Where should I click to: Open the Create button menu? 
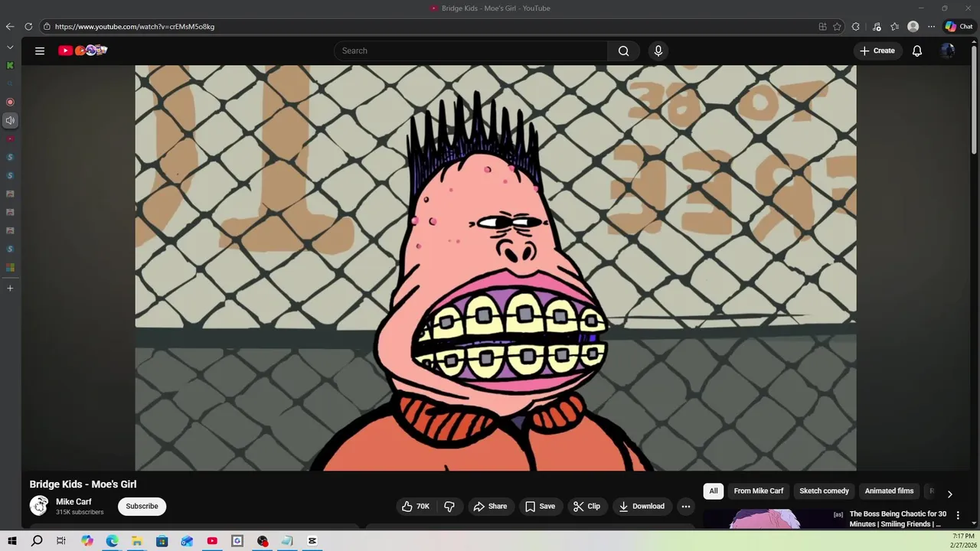[x=877, y=51]
